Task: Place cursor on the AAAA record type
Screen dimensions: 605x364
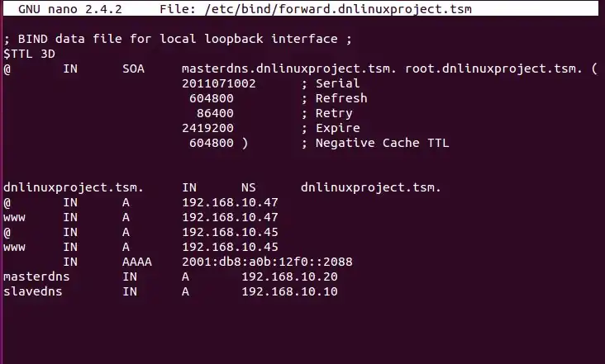Action: (136, 262)
